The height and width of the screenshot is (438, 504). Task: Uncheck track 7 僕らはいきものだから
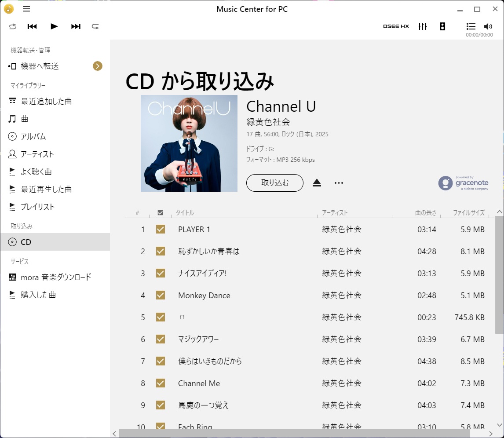point(161,361)
